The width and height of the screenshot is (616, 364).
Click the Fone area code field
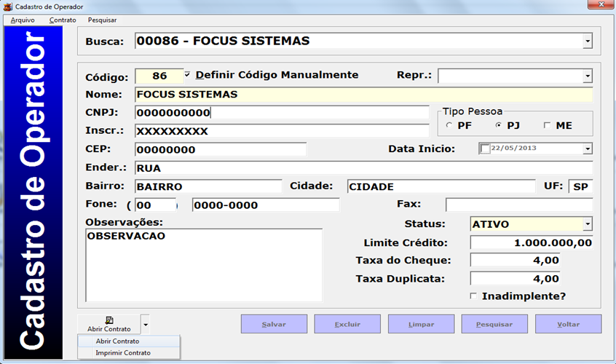156,205
